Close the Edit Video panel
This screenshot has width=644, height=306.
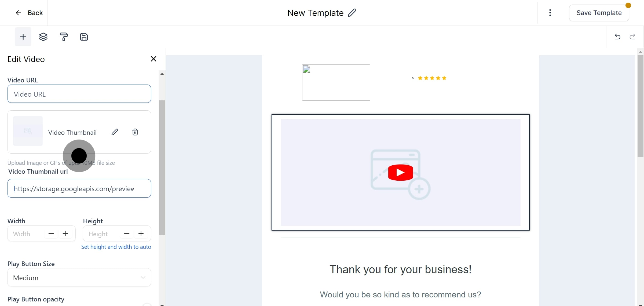click(x=153, y=59)
